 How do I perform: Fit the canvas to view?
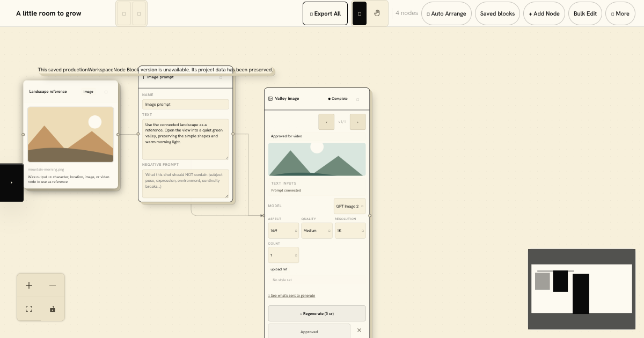pyautogui.click(x=29, y=309)
